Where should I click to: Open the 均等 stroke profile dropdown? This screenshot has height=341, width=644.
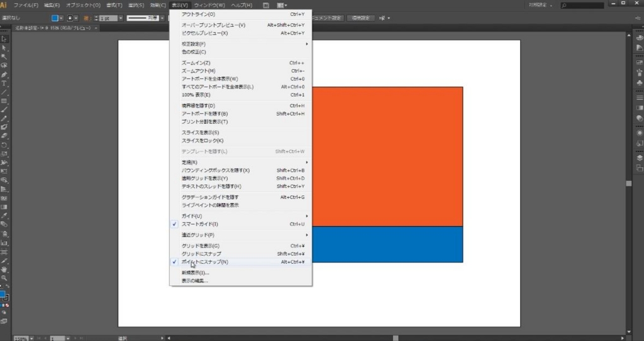click(x=162, y=18)
